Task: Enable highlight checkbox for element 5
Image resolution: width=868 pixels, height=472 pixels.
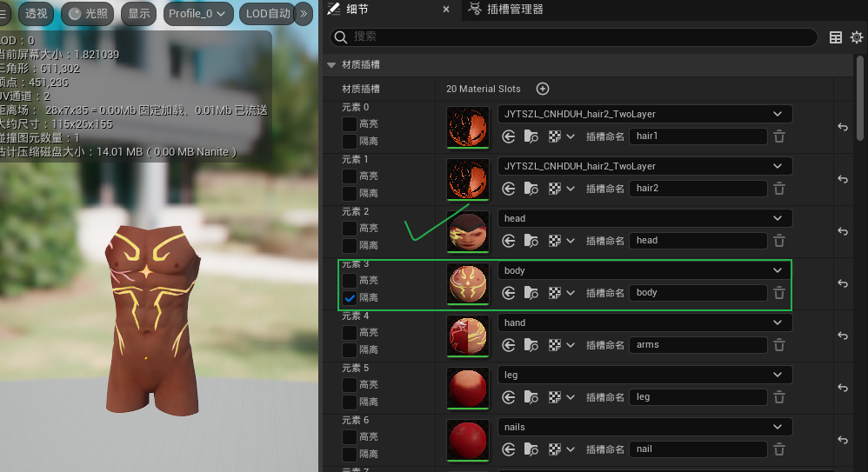Action: [350, 384]
